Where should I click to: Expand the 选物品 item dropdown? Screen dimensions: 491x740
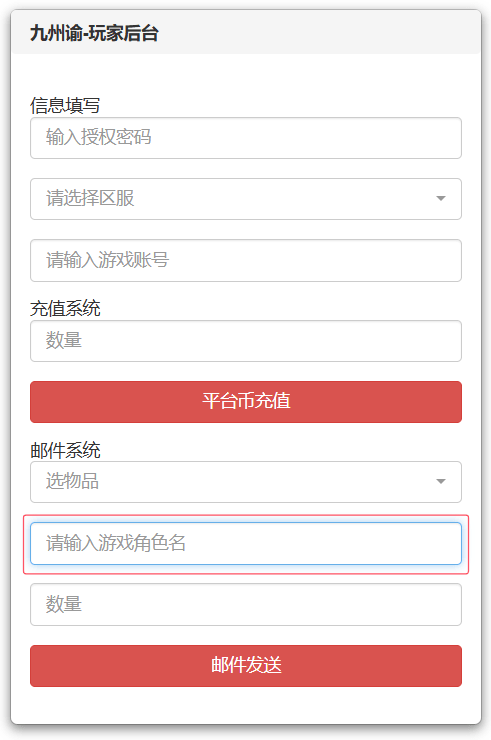pyautogui.click(x=246, y=482)
